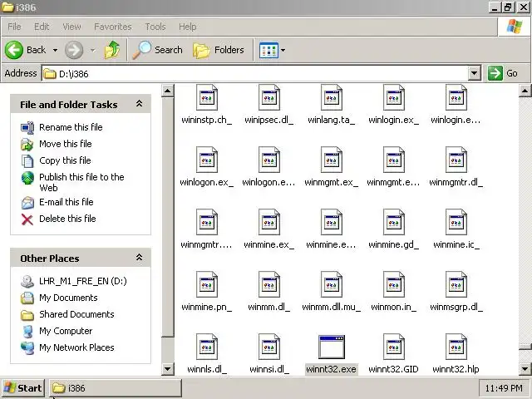Select the winnt32.hlp file icon

click(456, 347)
